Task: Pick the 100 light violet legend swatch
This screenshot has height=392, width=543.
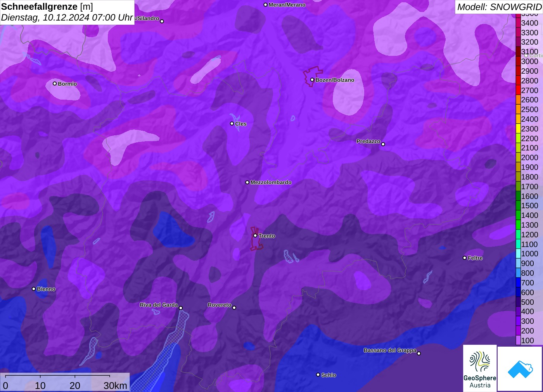Action: 518,340
